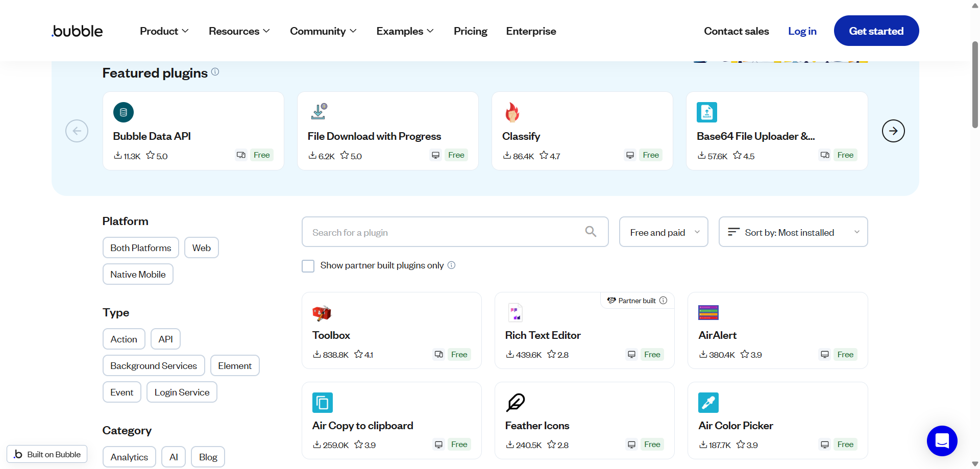The height and width of the screenshot is (469, 980).
Task: Enable Show partner built plugins only
Action: (308, 266)
